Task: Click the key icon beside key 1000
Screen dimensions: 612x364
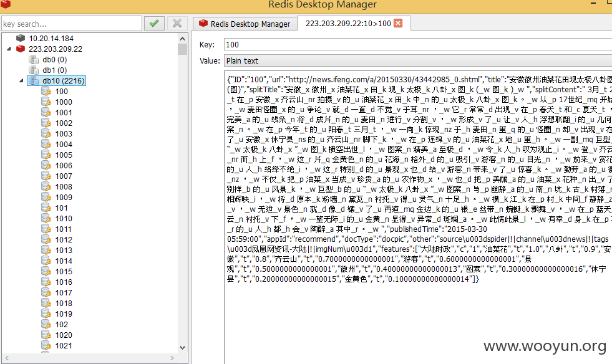Action: (46, 102)
